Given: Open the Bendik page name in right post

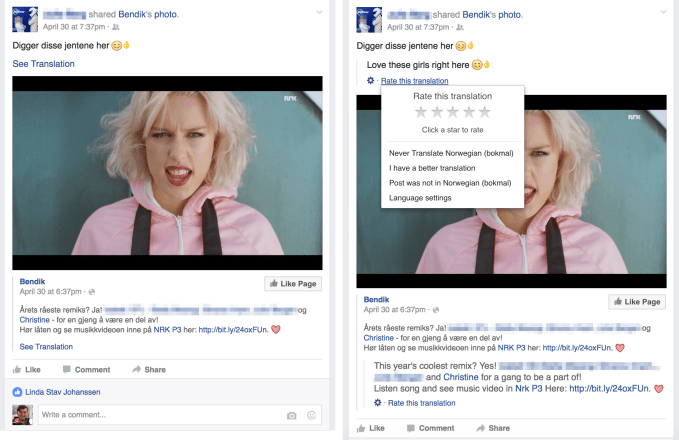Looking at the screenshot, I should (376, 300).
